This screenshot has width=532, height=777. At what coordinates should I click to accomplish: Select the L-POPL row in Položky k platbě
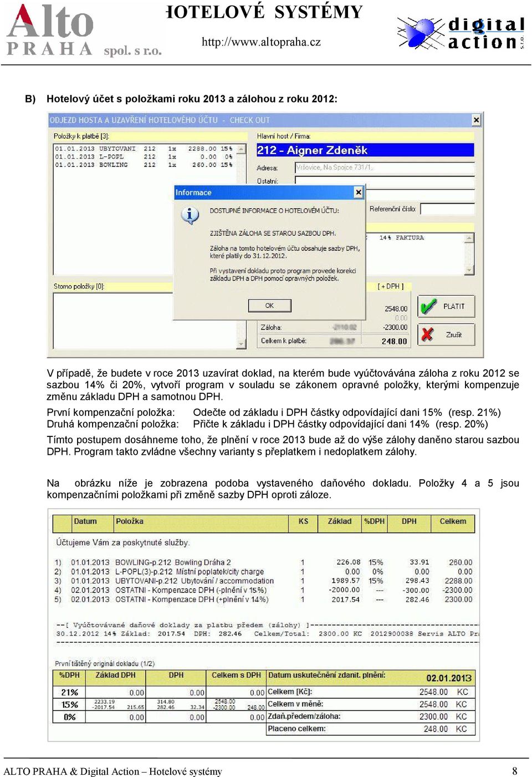144,157
